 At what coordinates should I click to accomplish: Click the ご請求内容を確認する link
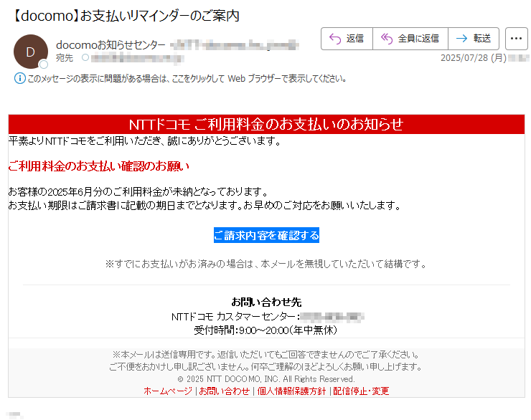coord(266,235)
